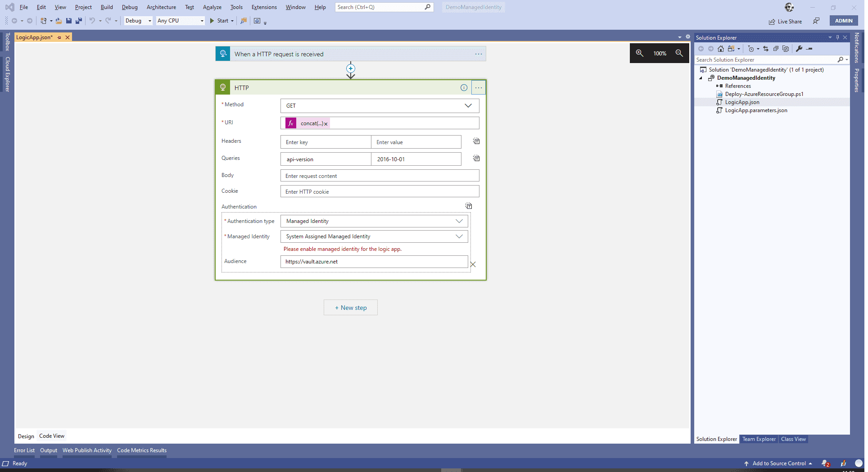The height and width of the screenshot is (472, 868).
Task: Select Deploy-AzureResourceGroup.ps1 file
Action: point(764,94)
